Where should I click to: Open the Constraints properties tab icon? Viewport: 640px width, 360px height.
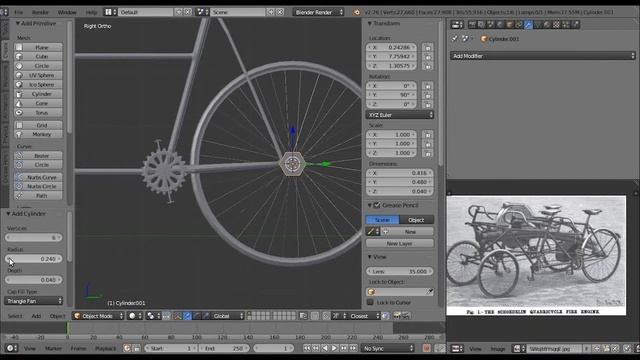pos(519,25)
